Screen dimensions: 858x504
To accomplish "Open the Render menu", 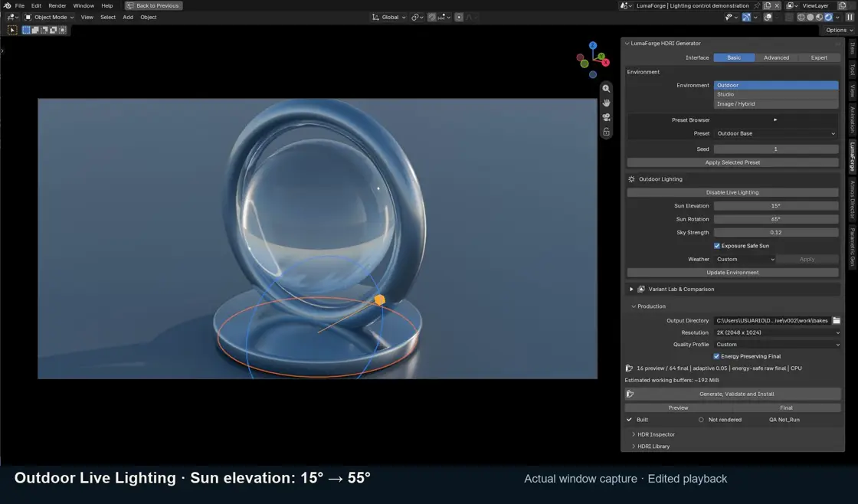I will pos(57,5).
